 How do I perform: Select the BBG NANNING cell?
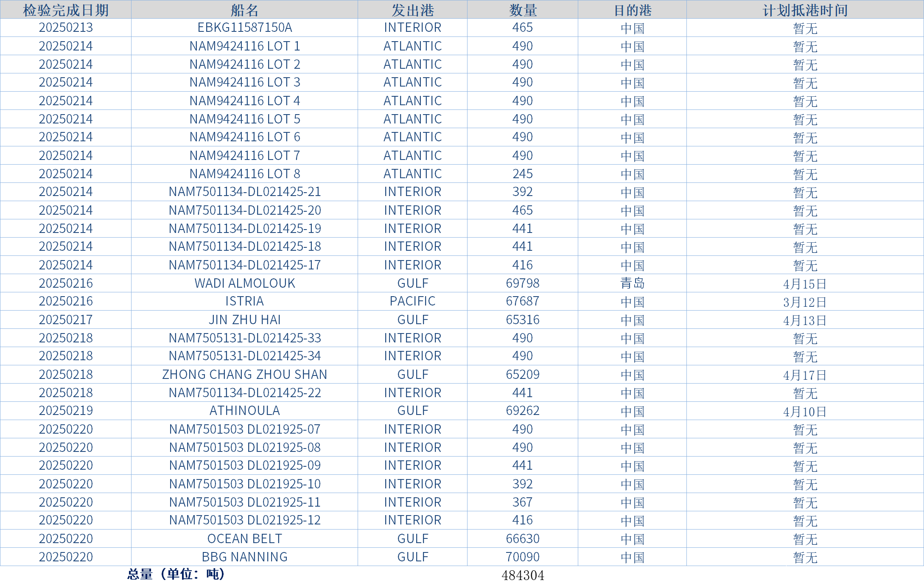(244, 557)
